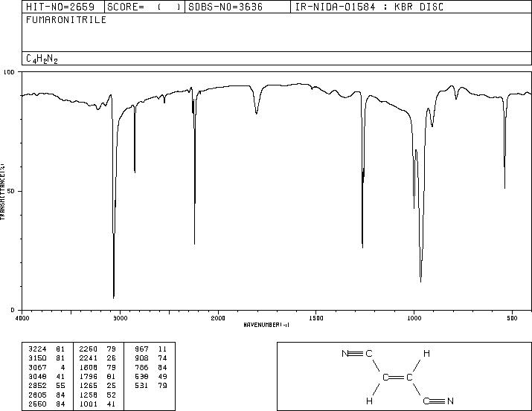Click the 1001 wavenumber in the table

[x=89, y=404]
